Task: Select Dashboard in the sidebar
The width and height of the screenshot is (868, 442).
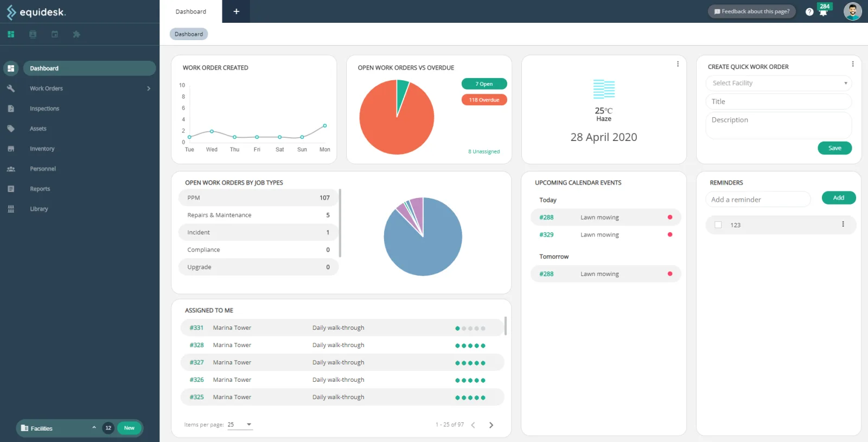Action: coord(90,68)
